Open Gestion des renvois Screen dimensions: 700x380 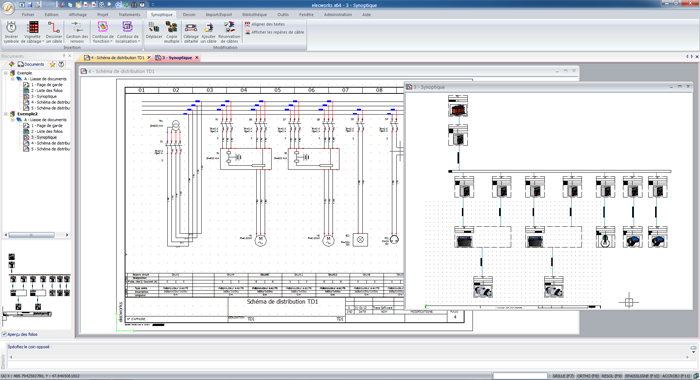click(x=77, y=32)
